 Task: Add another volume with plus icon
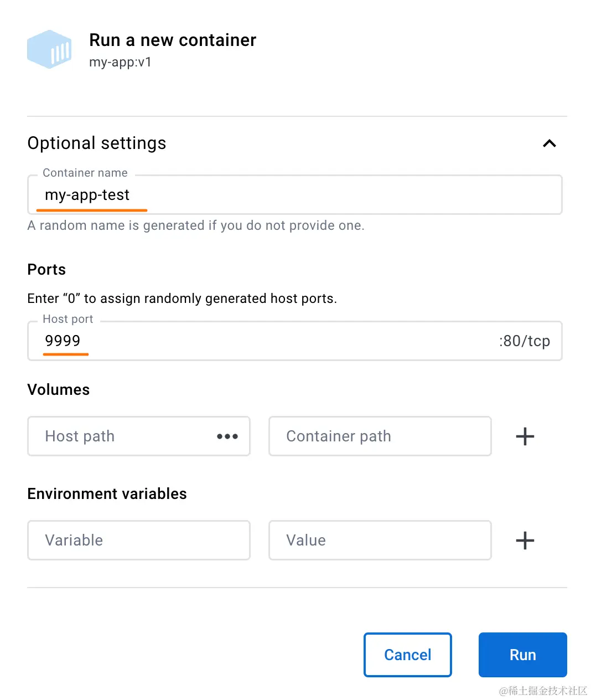525,436
